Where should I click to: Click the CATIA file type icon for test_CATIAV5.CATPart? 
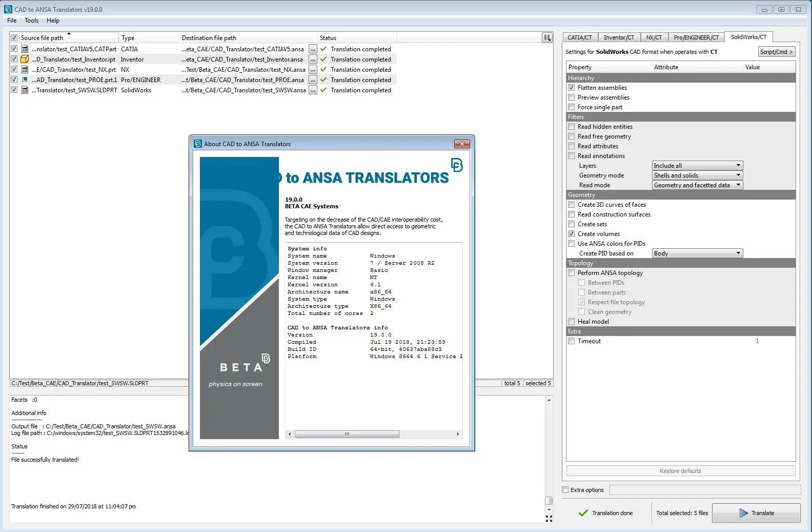(25, 49)
